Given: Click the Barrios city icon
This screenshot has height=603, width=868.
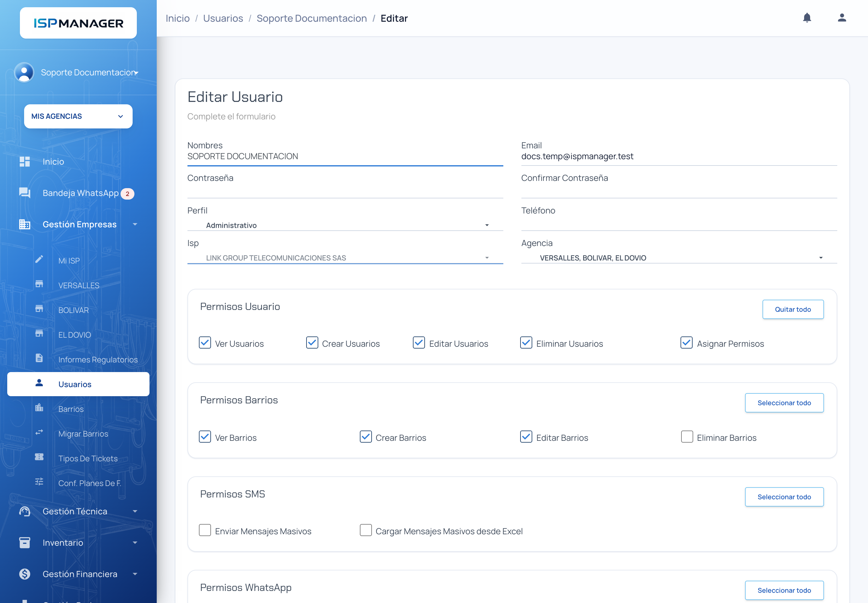Looking at the screenshot, I should pos(39,407).
